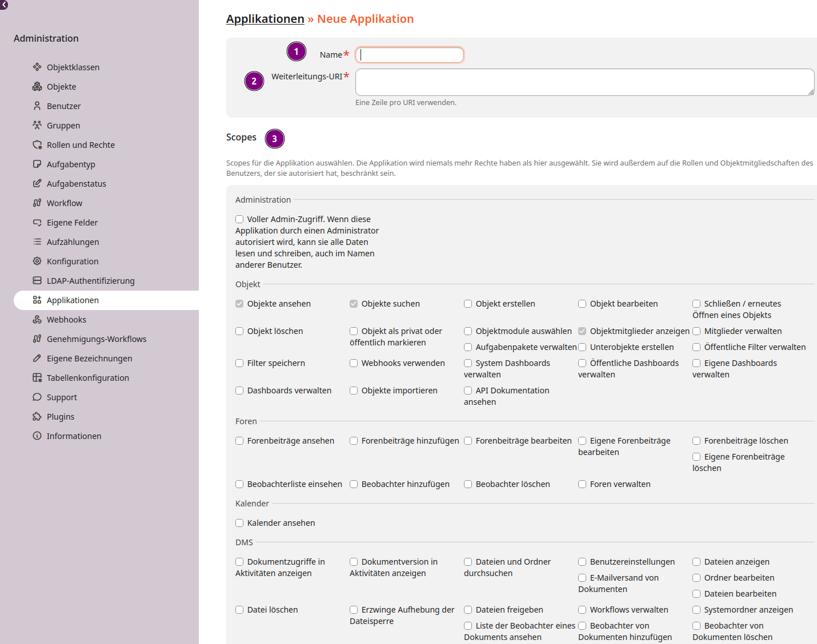817x644 pixels.
Task: Click the Benutzer person icon
Action: (37, 106)
